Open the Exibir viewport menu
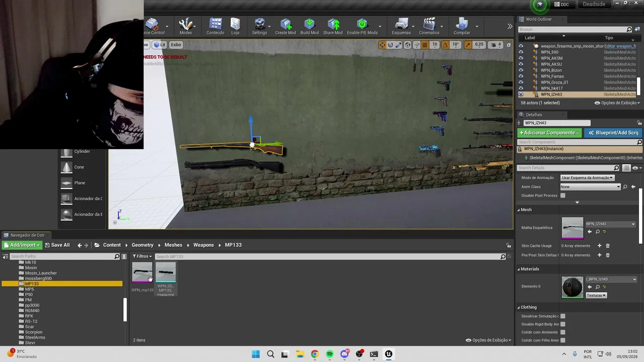Viewport: 644px width, 362px height. tap(176, 45)
